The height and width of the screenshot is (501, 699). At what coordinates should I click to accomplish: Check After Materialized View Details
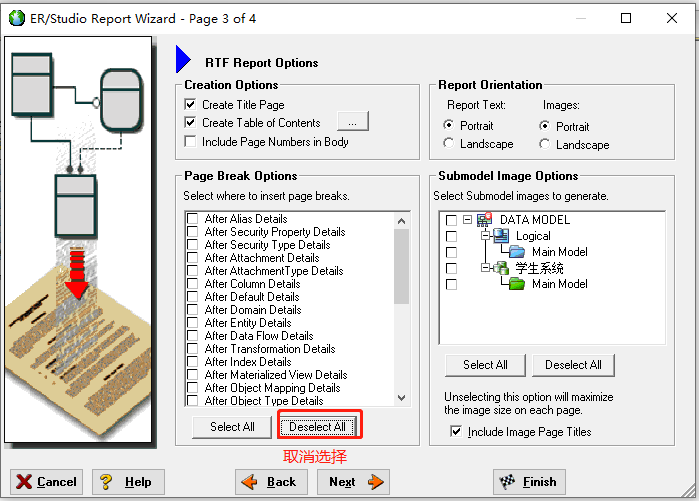pyautogui.click(x=193, y=374)
